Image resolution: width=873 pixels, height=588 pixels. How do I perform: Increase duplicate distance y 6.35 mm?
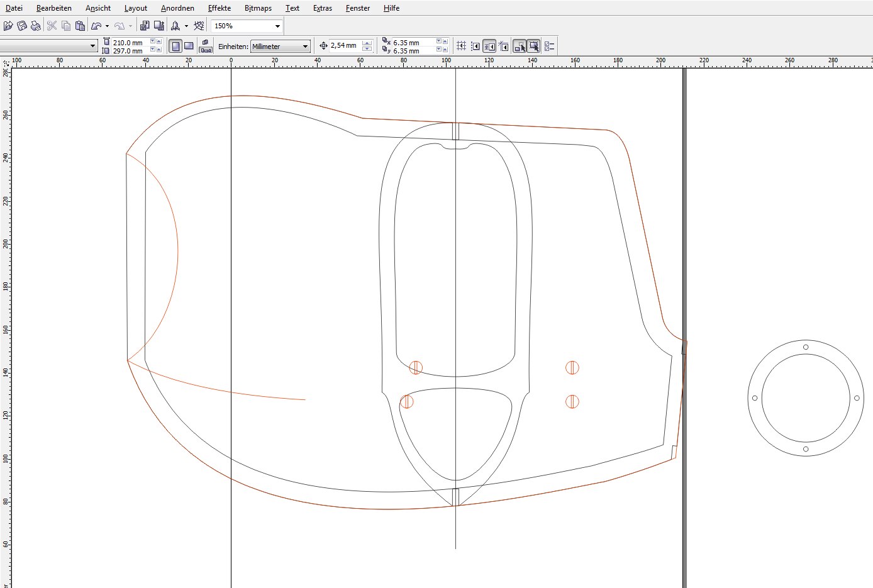tap(445, 49)
